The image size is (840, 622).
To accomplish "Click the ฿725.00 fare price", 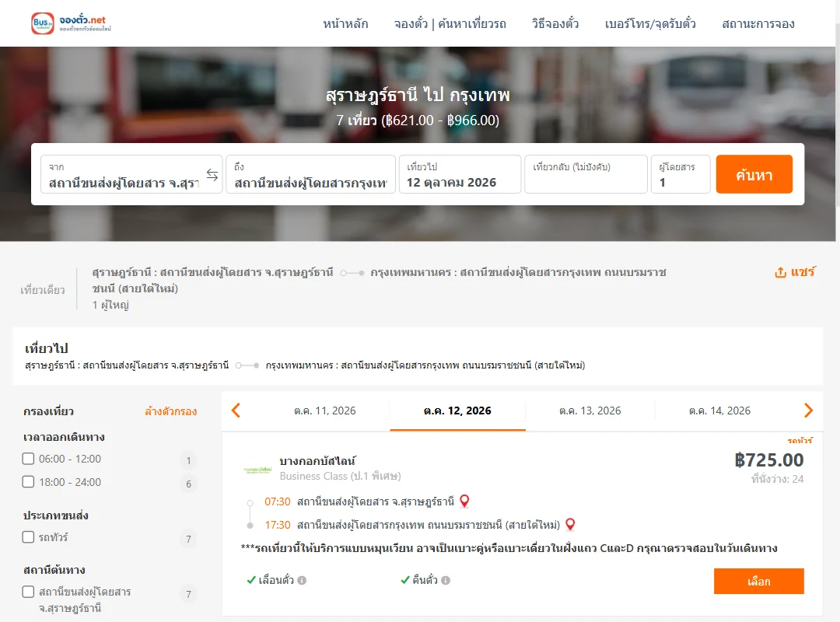I will [769, 460].
